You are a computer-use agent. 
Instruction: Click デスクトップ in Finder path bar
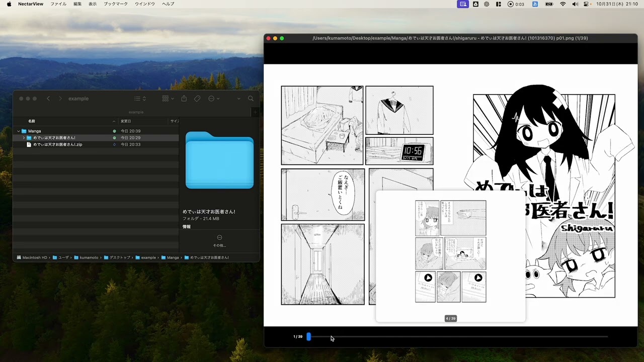[x=117, y=257]
